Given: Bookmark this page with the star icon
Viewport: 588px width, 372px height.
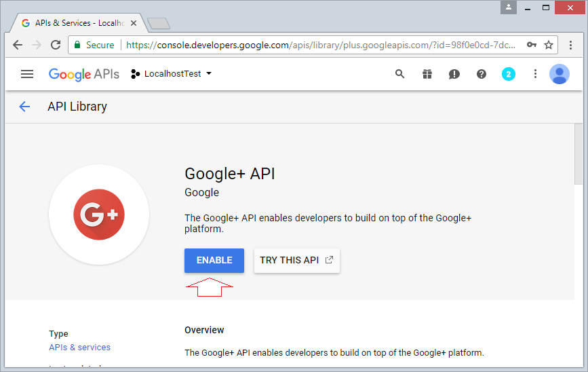Looking at the screenshot, I should pyautogui.click(x=549, y=45).
